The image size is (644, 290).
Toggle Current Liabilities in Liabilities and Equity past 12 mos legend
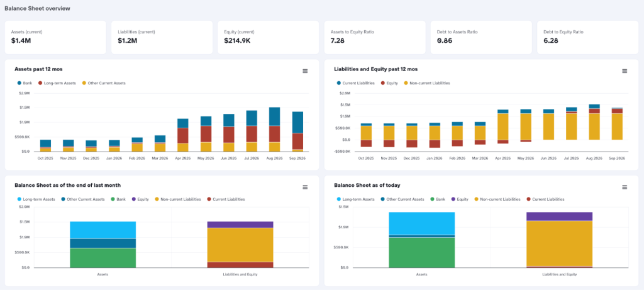[356, 83]
